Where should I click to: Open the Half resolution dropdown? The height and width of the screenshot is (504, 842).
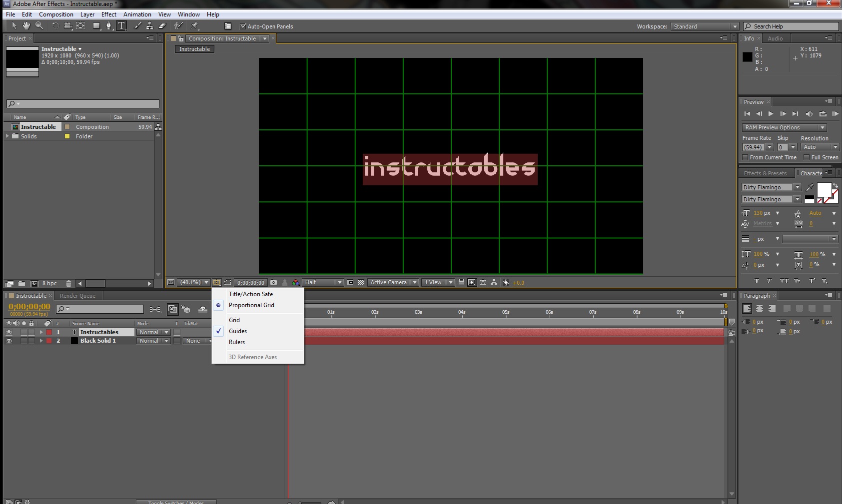coord(323,283)
